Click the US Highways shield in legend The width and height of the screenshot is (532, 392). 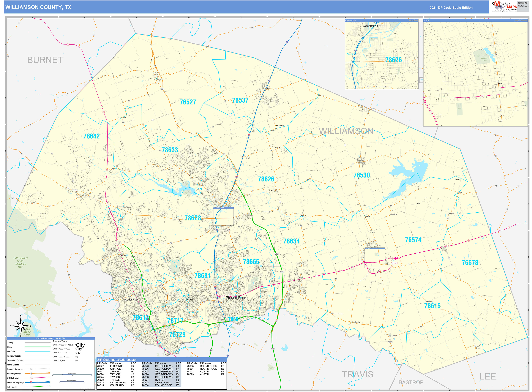(x=31, y=378)
